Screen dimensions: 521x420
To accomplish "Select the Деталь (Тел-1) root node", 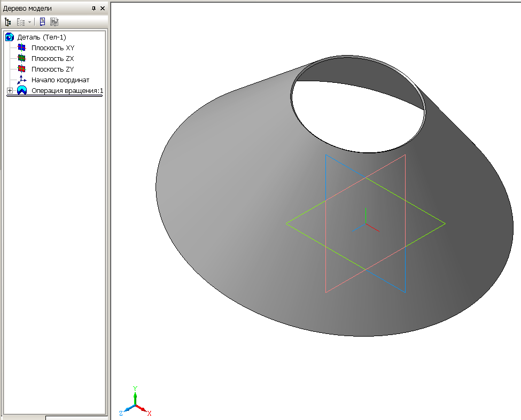I will [42, 37].
